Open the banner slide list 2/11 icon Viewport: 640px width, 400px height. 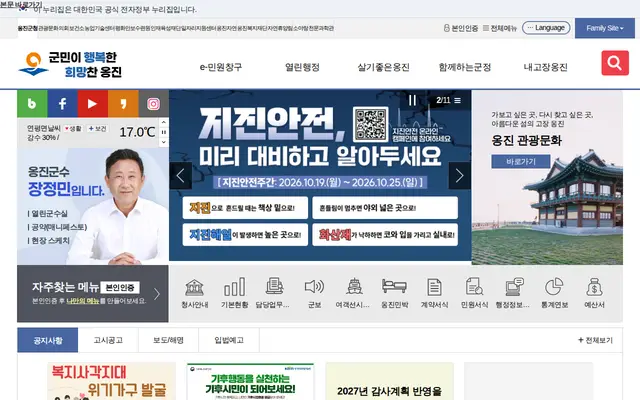pyautogui.click(x=458, y=100)
